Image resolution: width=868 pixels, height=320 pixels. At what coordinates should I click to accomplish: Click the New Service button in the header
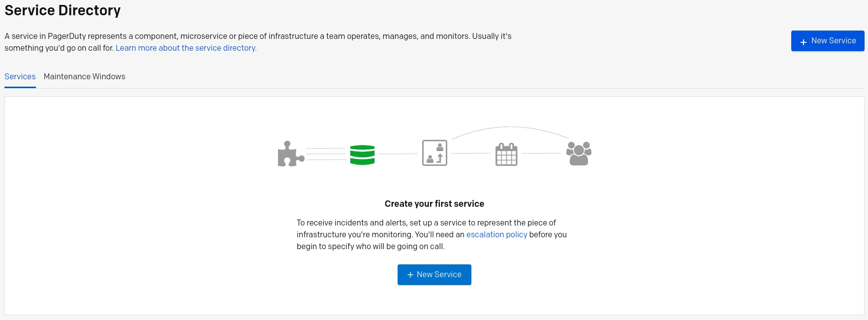pyautogui.click(x=828, y=41)
